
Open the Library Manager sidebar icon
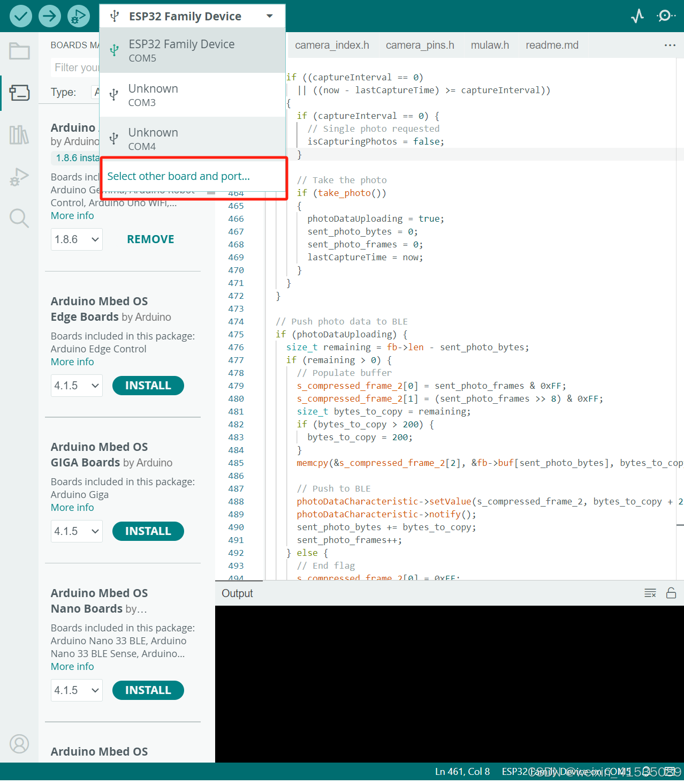pyautogui.click(x=19, y=134)
